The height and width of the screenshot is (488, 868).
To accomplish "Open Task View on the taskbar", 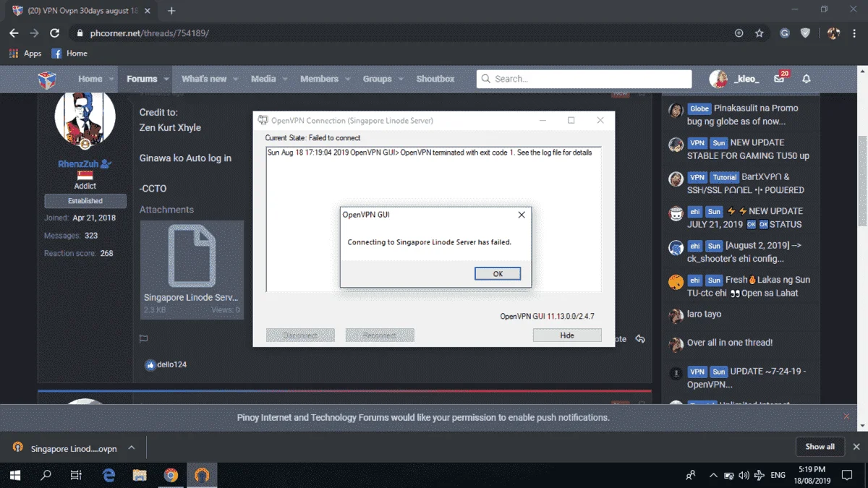I will (x=76, y=475).
